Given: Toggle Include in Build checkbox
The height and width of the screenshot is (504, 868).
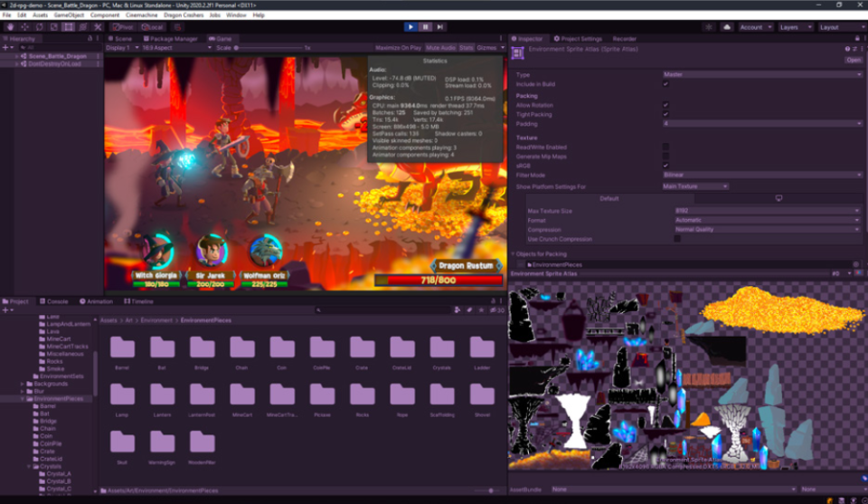Looking at the screenshot, I should pyautogui.click(x=666, y=84).
